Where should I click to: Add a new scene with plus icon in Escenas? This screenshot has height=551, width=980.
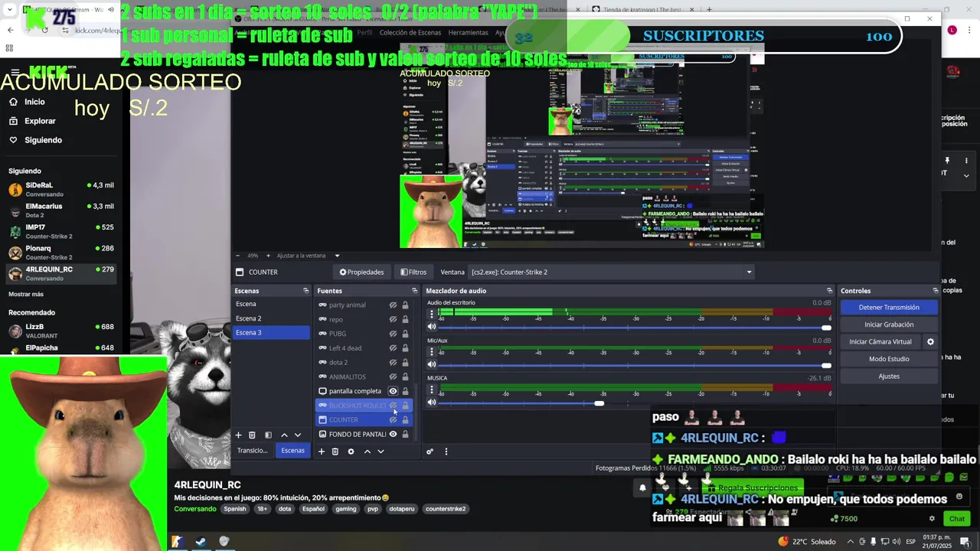(238, 435)
